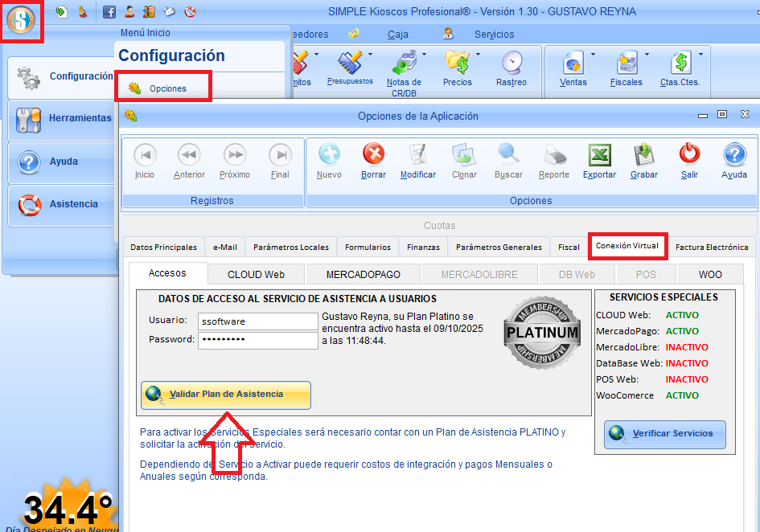Image resolution: width=760 pixels, height=532 pixels.
Task: Open the round application logo button
Action: click(x=22, y=21)
